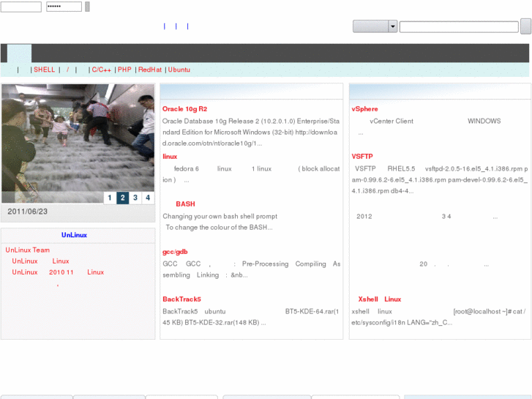Image resolution: width=532 pixels, height=399 pixels.
Task: Click the 'Changing your own bash shell prompt' text
Action: (220, 216)
